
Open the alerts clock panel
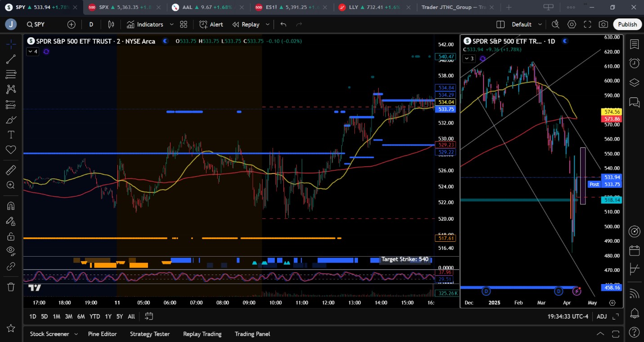point(635,63)
